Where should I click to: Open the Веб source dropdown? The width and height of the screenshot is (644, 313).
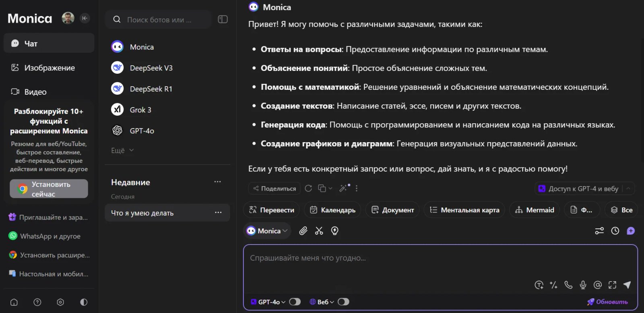point(322,302)
